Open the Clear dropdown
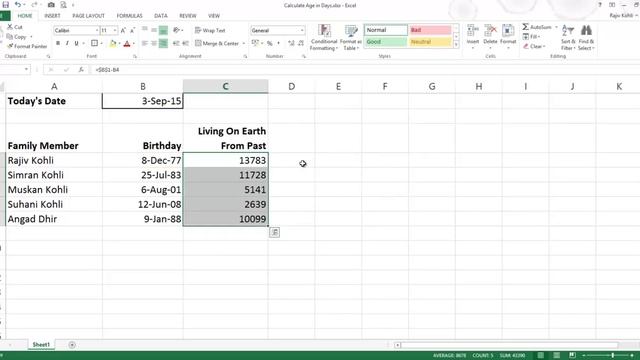Image resolution: width=640 pixels, height=360 pixels. [x=534, y=47]
